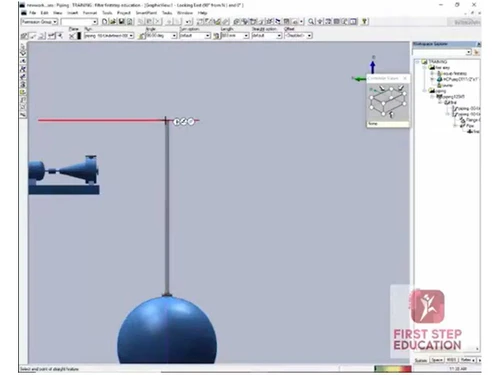Click the first icon on the piping ribbon
Image resolution: width=500 pixels, height=375 pixels.
point(24,36)
